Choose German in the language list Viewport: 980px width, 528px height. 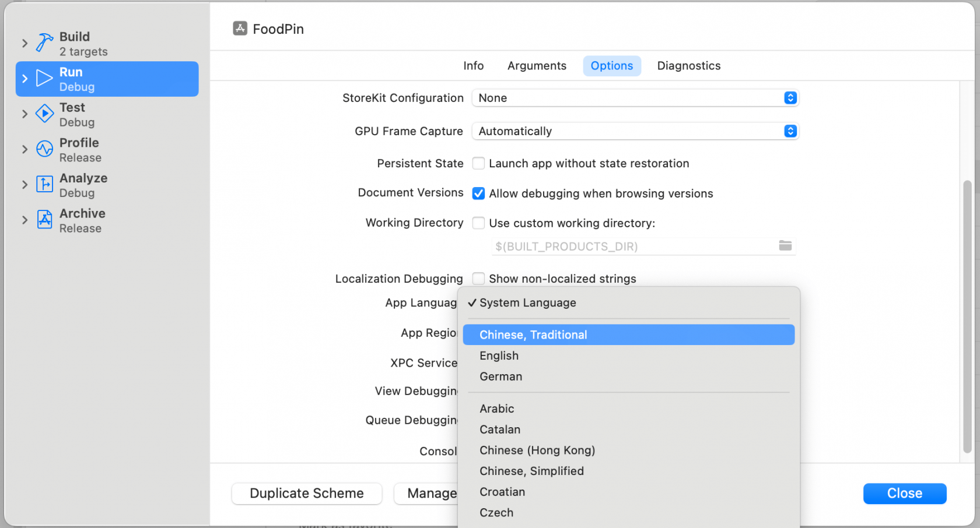click(501, 376)
